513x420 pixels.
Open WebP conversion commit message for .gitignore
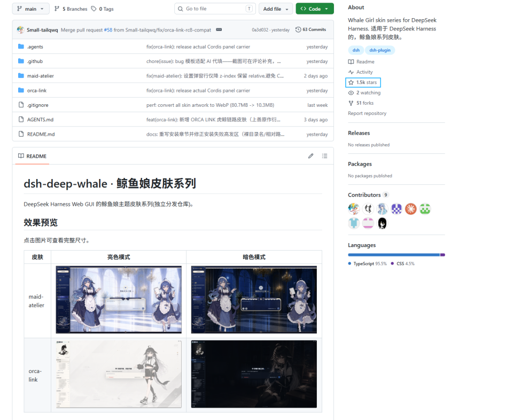click(210, 105)
